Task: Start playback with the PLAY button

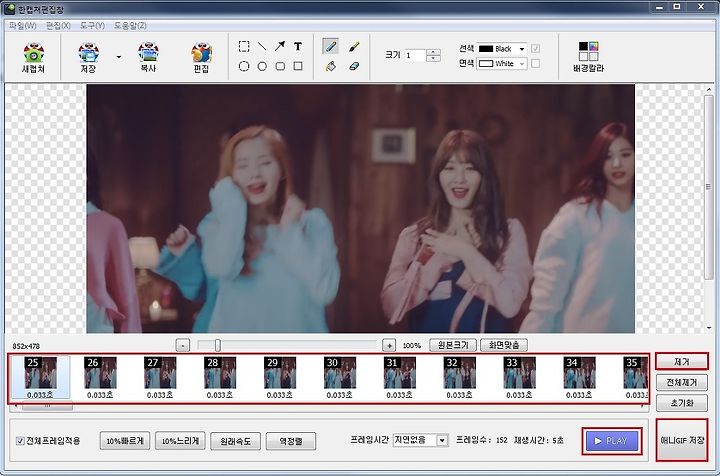Action: tap(612, 441)
